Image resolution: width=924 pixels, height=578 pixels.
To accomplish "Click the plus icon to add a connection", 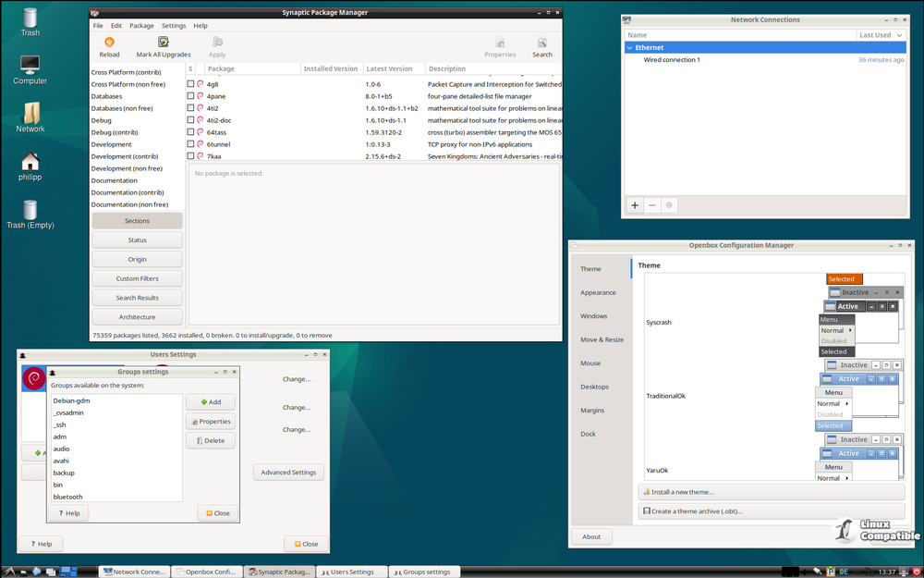I will [x=634, y=205].
